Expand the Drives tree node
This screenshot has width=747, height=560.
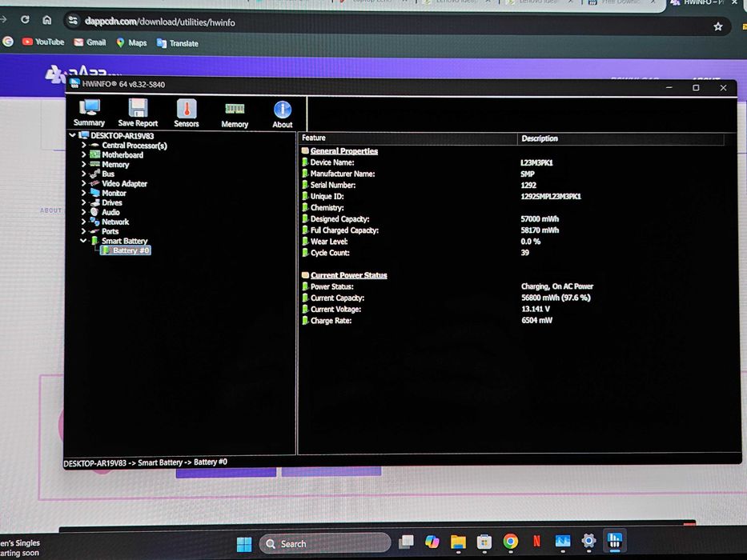[x=84, y=202]
